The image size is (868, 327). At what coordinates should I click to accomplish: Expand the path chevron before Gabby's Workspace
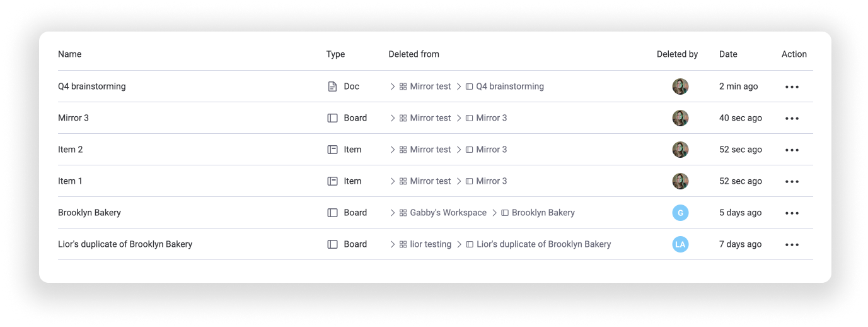[x=393, y=213]
